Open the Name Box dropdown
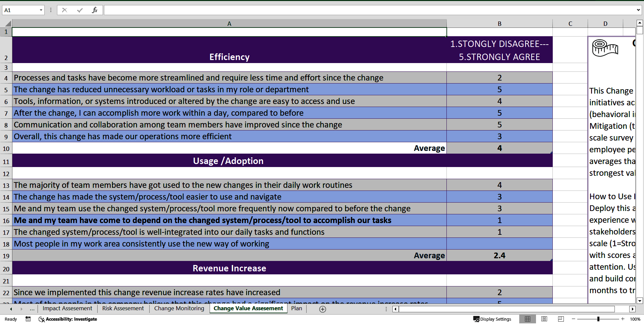 pos(41,10)
